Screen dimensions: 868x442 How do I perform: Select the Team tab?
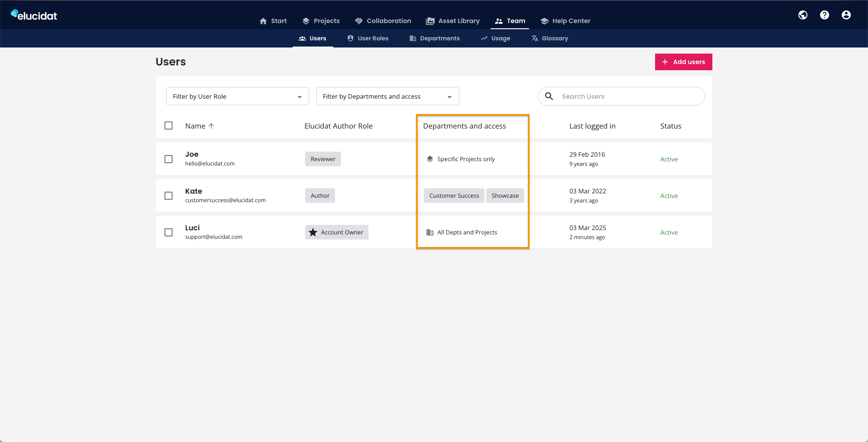point(510,21)
